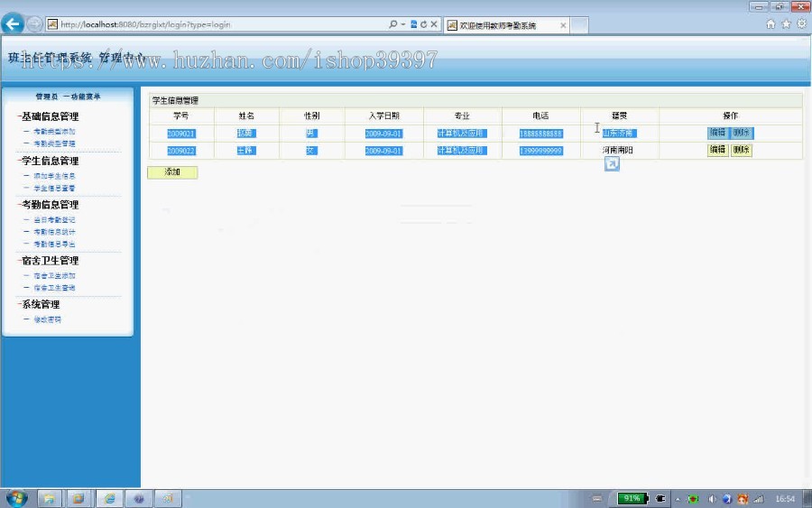Open the 添加学生信息 sidebar link
The image size is (812, 508).
54,176
